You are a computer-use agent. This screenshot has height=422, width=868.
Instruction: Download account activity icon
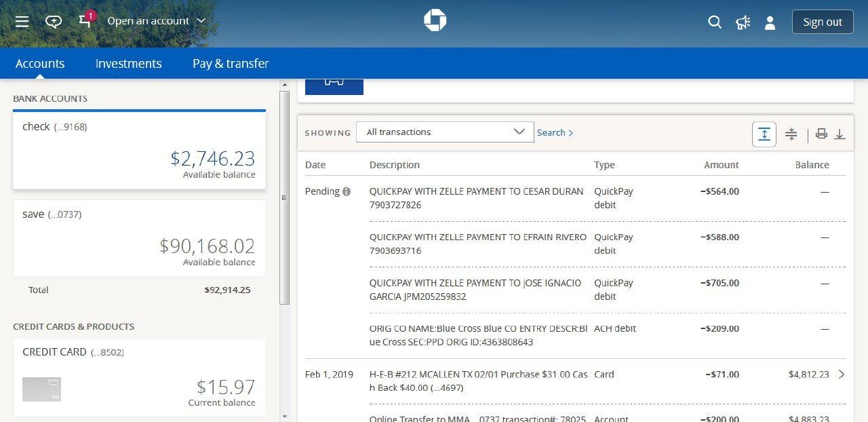(x=840, y=134)
